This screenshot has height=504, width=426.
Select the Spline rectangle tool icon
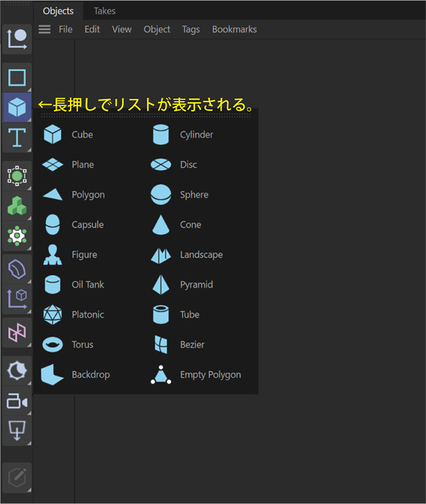tap(17, 78)
